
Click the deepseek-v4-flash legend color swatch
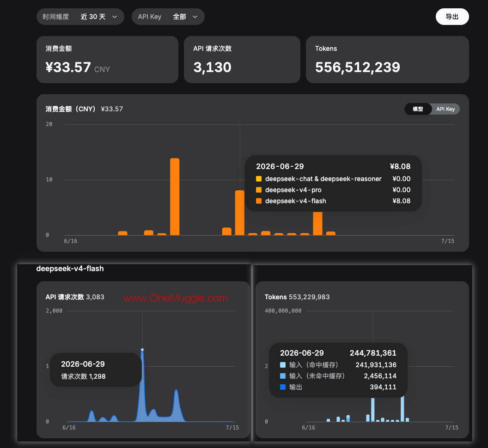(259, 201)
